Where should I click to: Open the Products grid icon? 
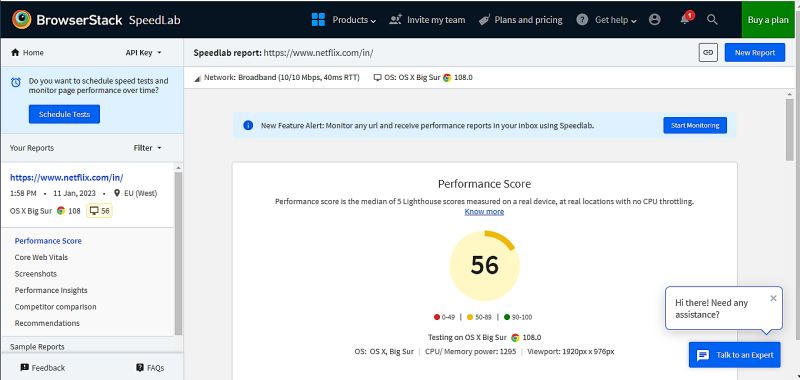point(318,20)
